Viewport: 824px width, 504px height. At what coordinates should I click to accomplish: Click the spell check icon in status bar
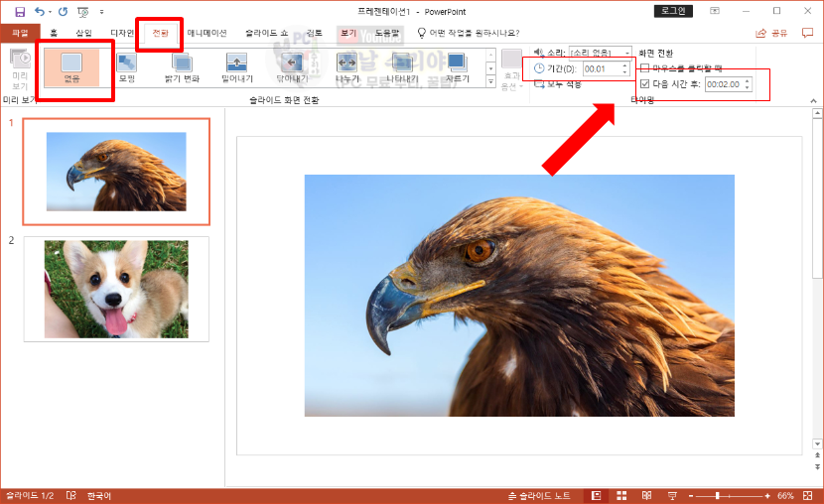70,496
